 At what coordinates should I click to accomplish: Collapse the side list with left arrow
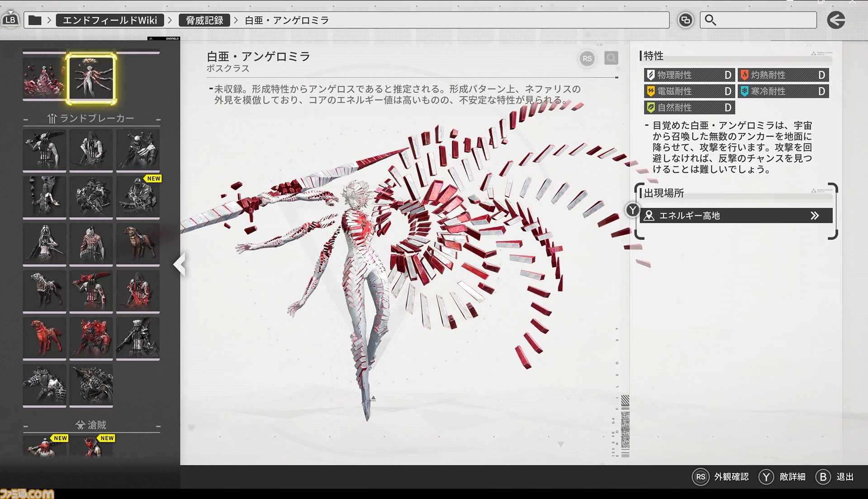180,265
